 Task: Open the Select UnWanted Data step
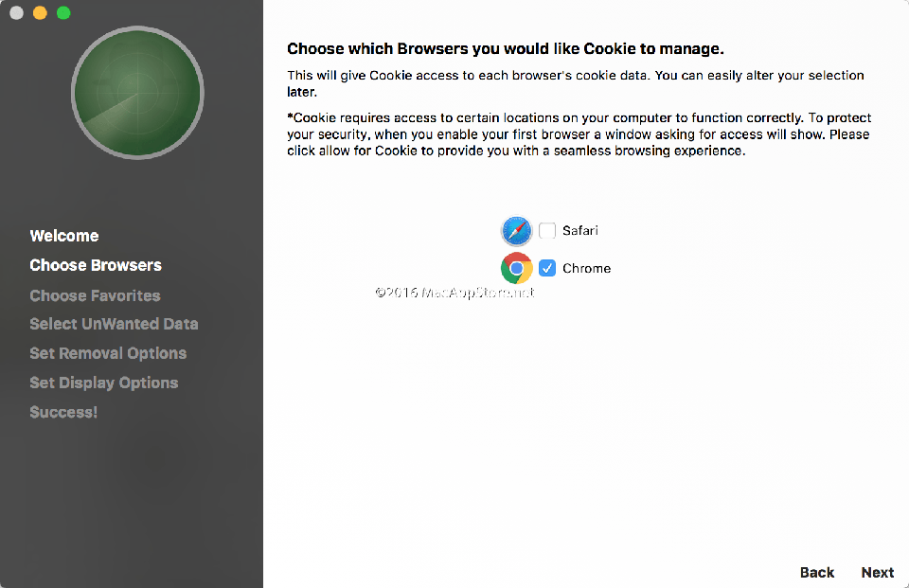coord(114,324)
